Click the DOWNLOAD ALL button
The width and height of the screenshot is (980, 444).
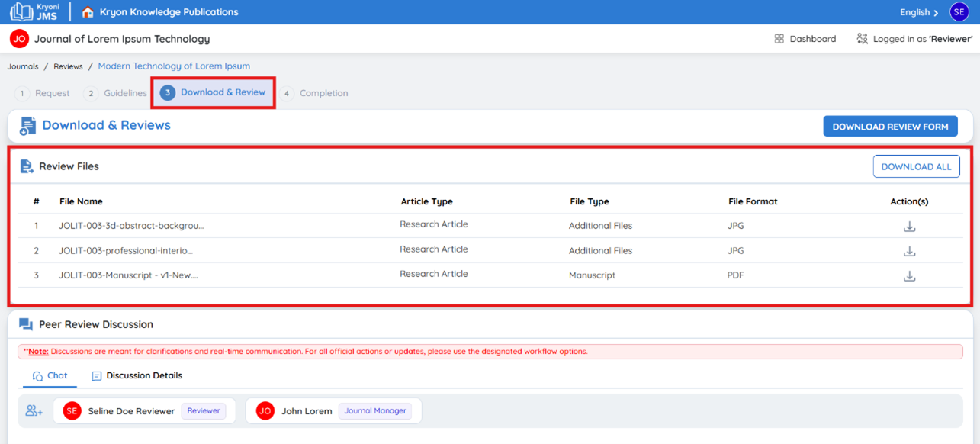(x=916, y=166)
